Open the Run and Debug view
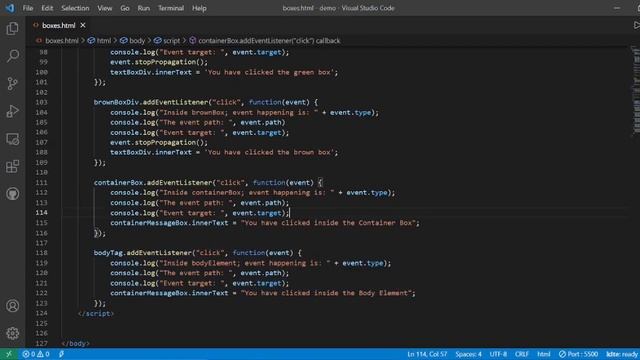The image size is (640, 360). (x=13, y=111)
